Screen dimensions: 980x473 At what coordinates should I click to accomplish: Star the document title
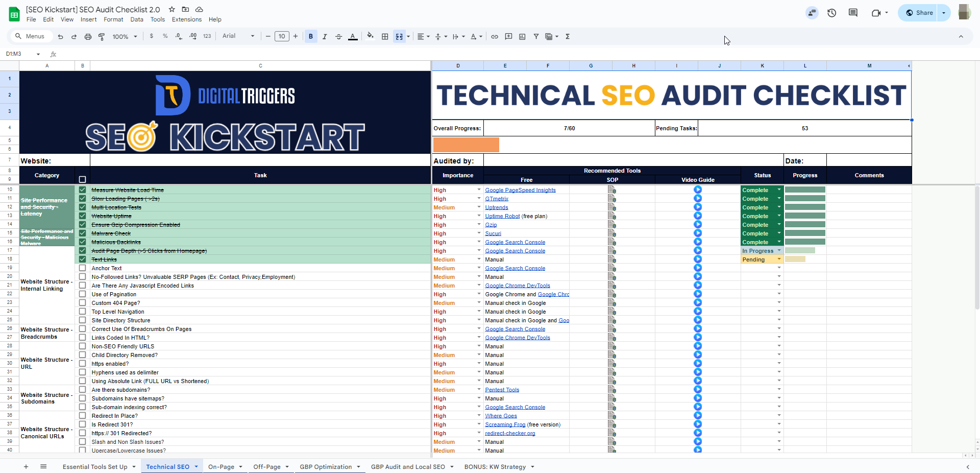click(172, 9)
